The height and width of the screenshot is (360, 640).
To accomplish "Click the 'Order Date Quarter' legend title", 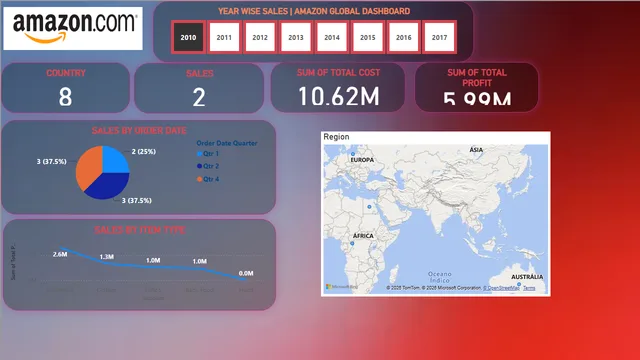I will pos(227,143).
